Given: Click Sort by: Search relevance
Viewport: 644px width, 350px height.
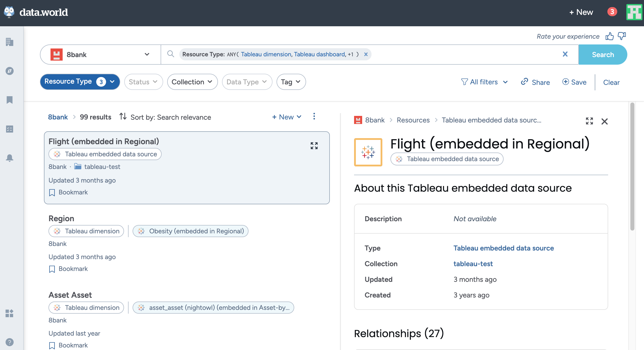Looking at the screenshot, I should tap(171, 117).
